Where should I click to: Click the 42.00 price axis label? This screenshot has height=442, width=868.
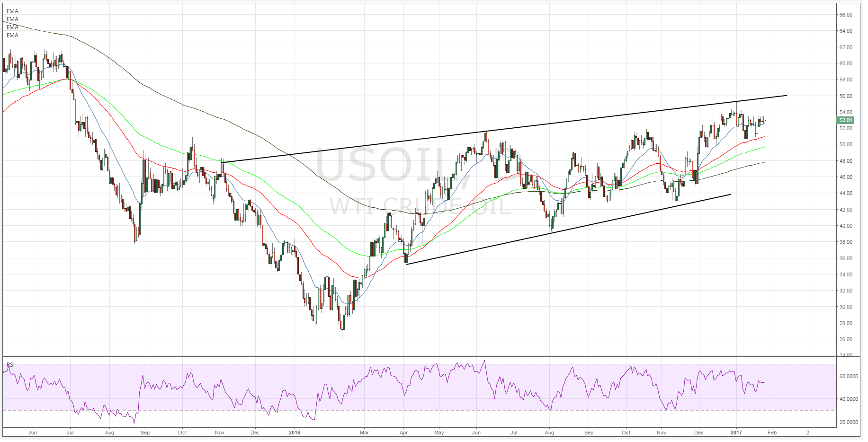pos(846,210)
